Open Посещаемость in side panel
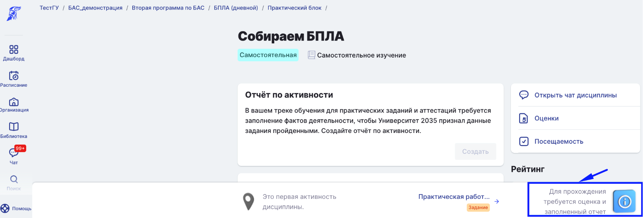The height and width of the screenshot is (218, 644). pyautogui.click(x=559, y=142)
